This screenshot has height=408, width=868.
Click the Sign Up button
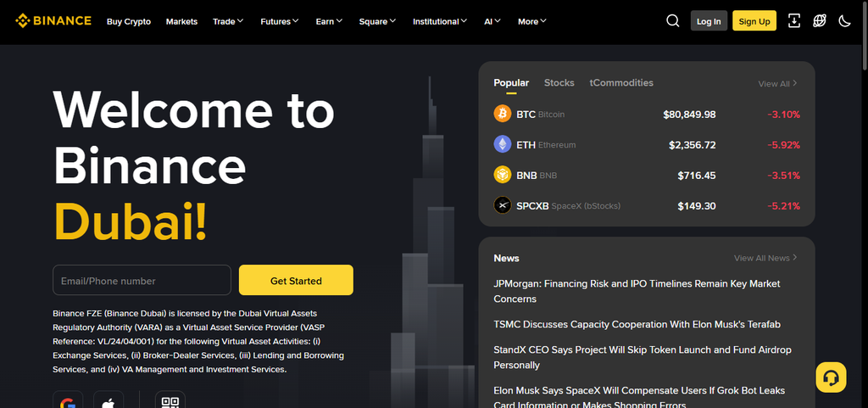pyautogui.click(x=754, y=21)
